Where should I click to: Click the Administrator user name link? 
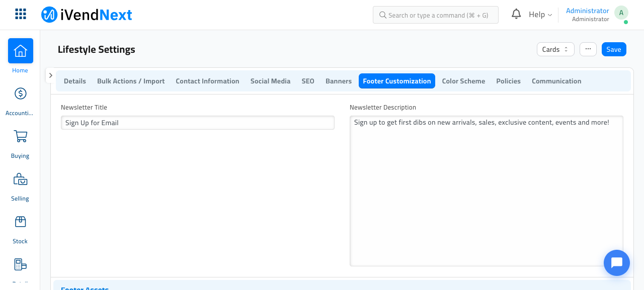pos(587,11)
